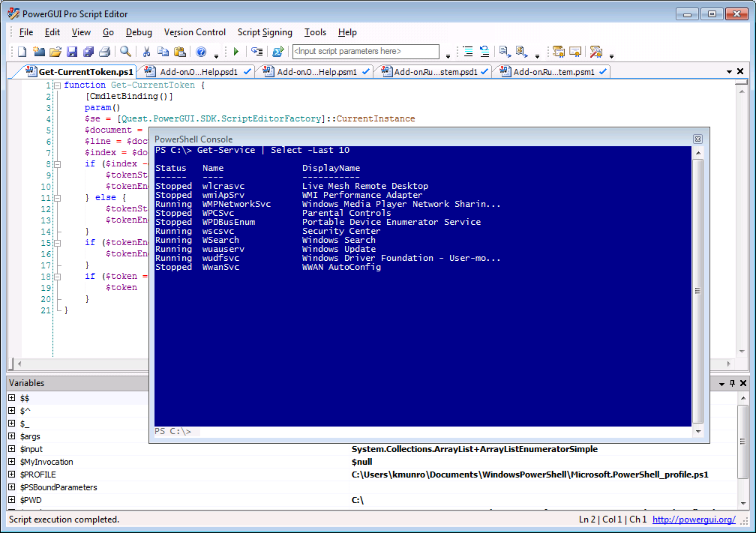Screen dimensions: 756x533
Task: Toggle the Variables panel pin
Action: click(732, 383)
